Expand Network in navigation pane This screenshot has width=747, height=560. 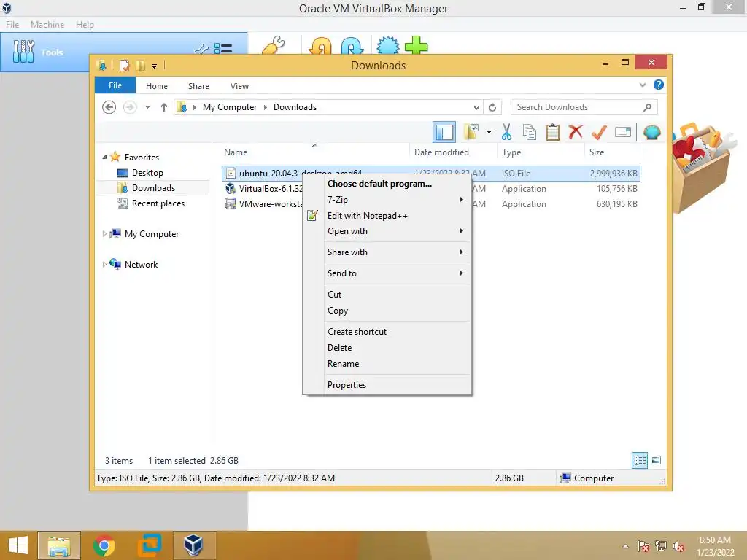[104, 264]
